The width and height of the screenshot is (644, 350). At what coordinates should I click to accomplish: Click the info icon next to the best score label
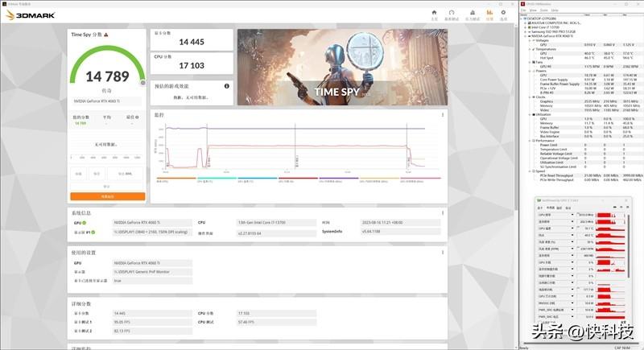pyautogui.click(x=137, y=117)
